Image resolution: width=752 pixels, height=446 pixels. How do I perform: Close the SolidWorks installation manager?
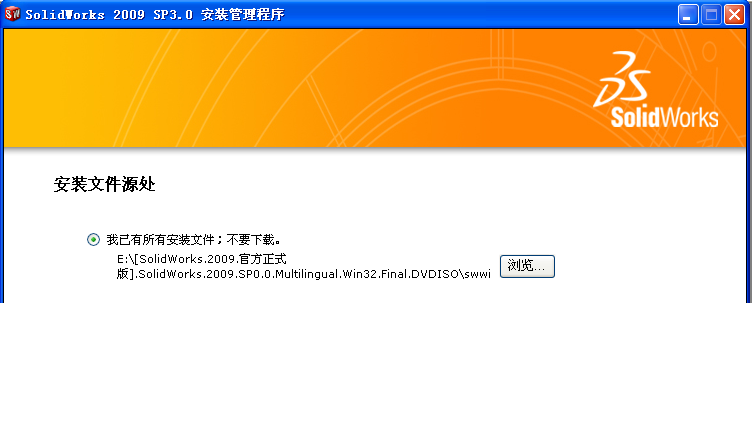734,14
